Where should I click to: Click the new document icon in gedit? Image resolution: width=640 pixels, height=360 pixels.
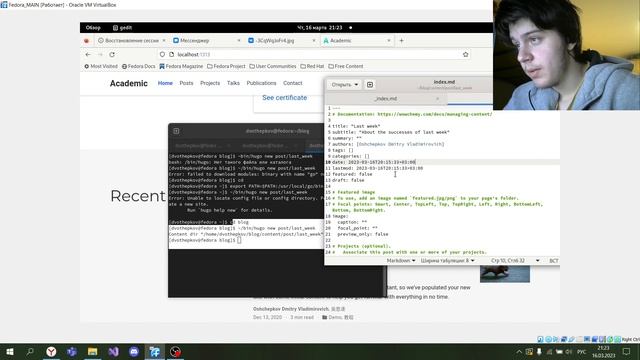[370, 84]
